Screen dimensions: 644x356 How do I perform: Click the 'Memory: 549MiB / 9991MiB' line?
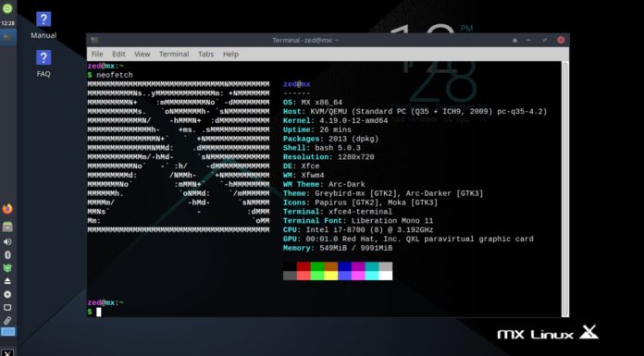pyautogui.click(x=338, y=248)
